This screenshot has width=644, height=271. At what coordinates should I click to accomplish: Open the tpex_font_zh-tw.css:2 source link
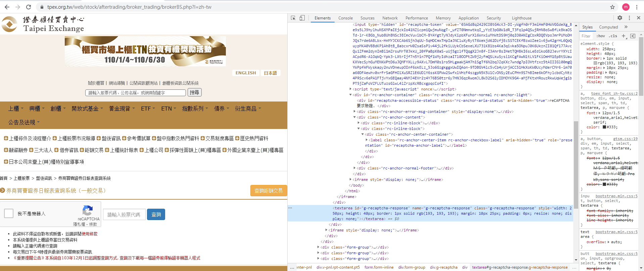point(614,93)
